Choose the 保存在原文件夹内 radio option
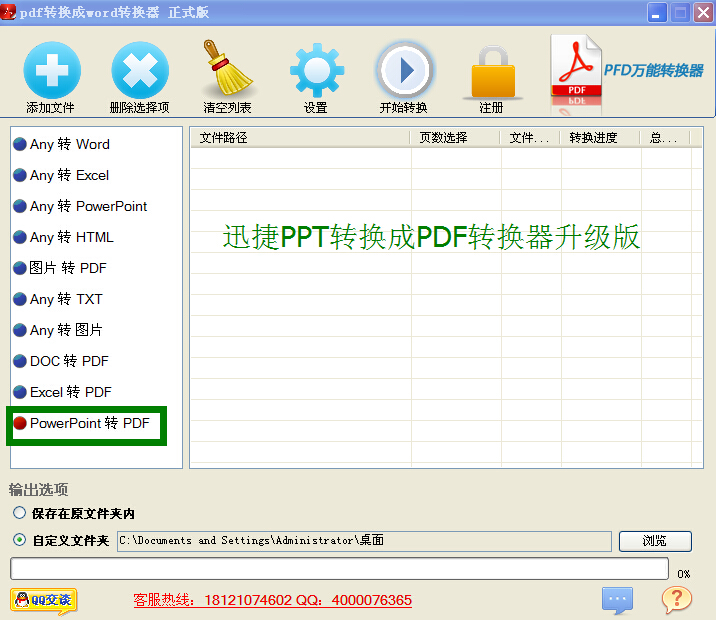 [19, 513]
